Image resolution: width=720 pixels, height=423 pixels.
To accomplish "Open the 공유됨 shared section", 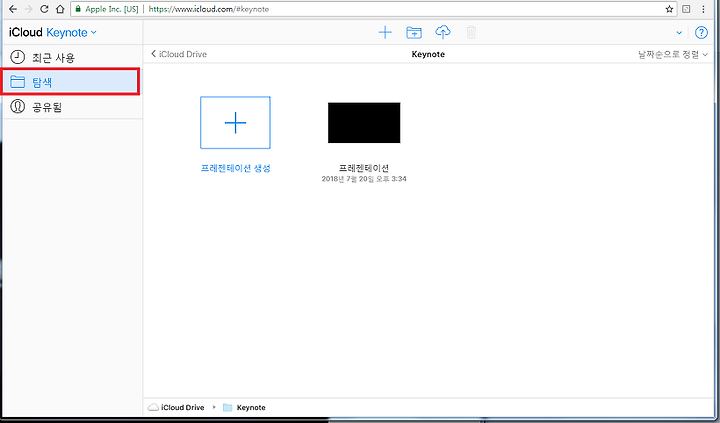I will [72, 107].
